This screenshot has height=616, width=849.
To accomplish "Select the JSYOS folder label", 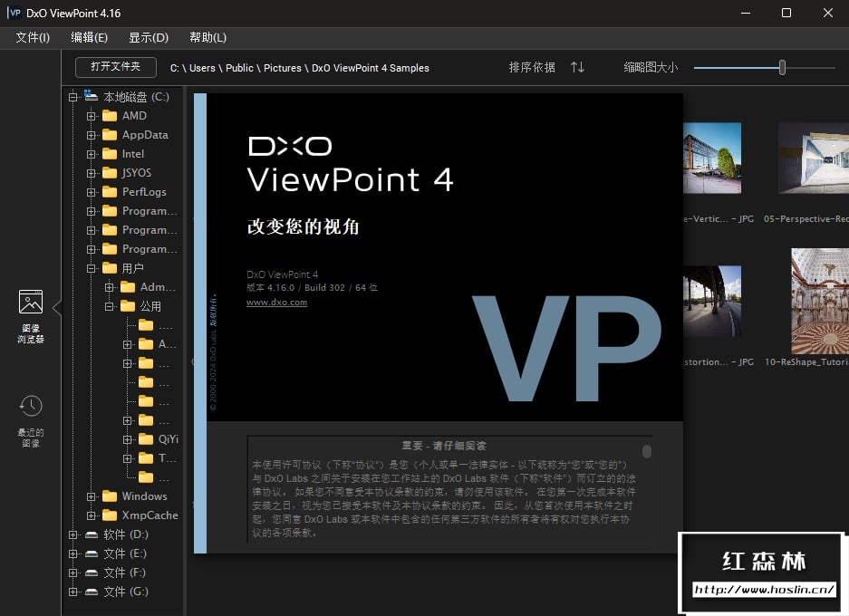I will tap(137, 173).
